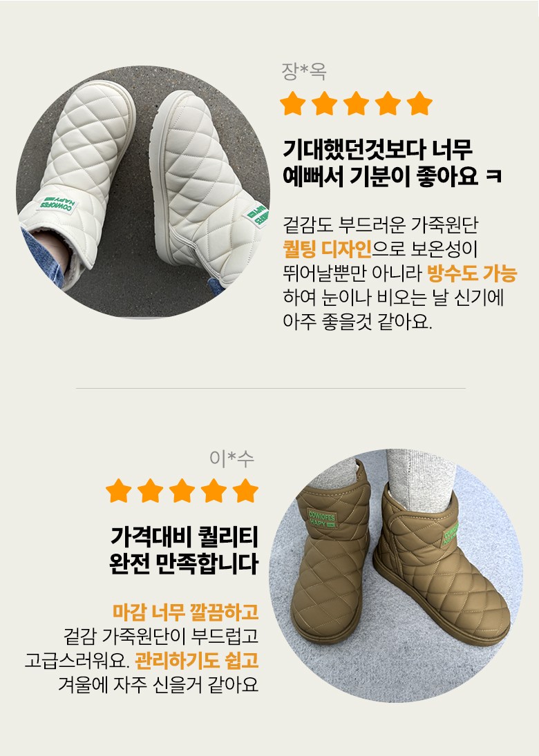Select the fourth star in 이*수's rating
Image resolution: width=539 pixels, height=756 pixels.
click(x=214, y=491)
